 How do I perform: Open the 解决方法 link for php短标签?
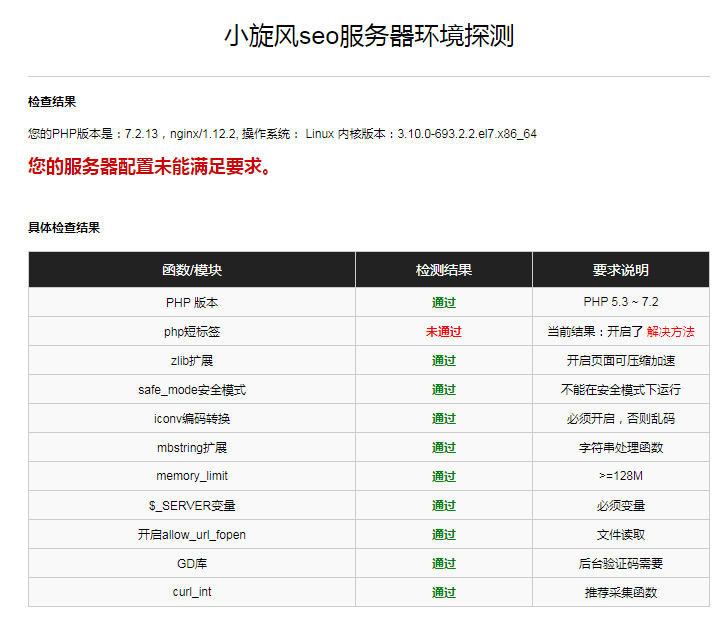pyautogui.click(x=670, y=332)
